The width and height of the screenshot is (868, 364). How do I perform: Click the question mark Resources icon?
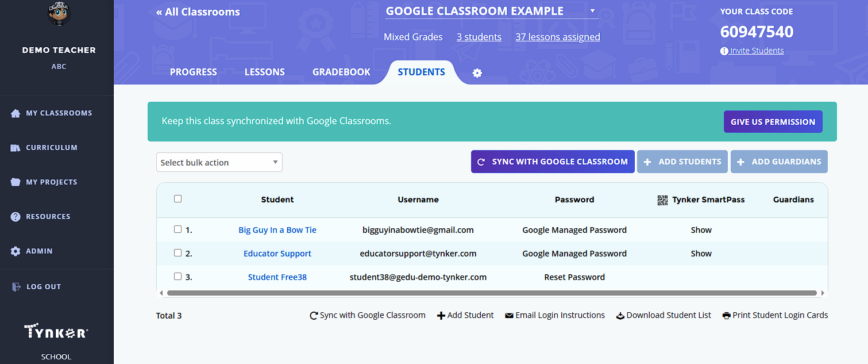[x=16, y=217]
